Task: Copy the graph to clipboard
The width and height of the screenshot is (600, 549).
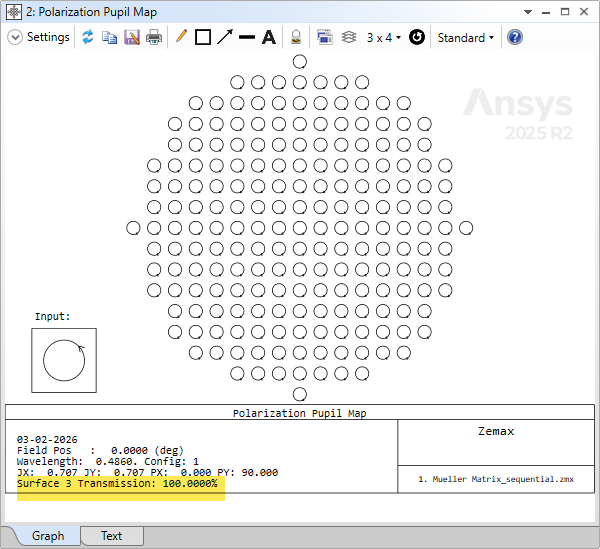Action: pos(109,37)
